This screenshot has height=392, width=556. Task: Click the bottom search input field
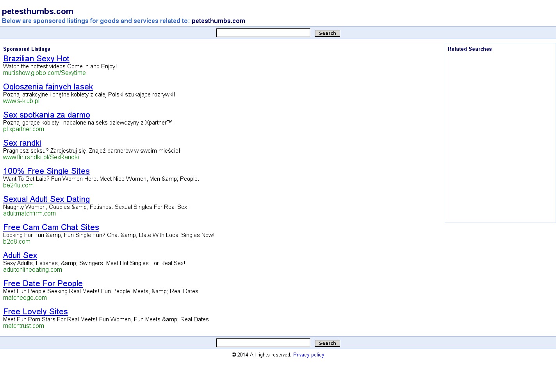263,343
